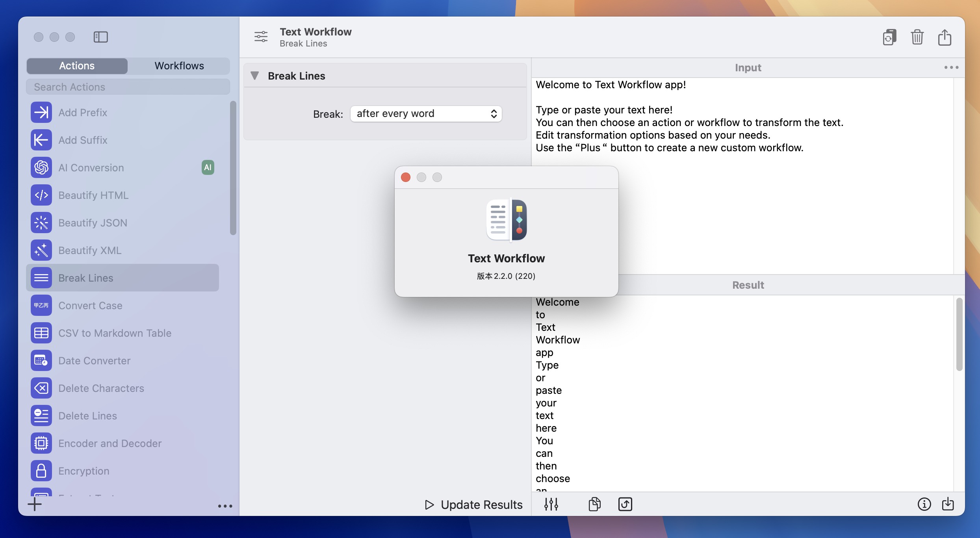Click the save result download icon
Screen dimensions: 980x538
tap(948, 504)
